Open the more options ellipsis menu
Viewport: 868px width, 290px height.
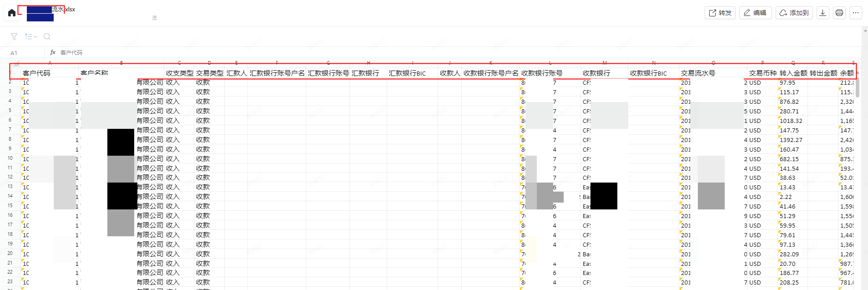pyautogui.click(x=855, y=13)
